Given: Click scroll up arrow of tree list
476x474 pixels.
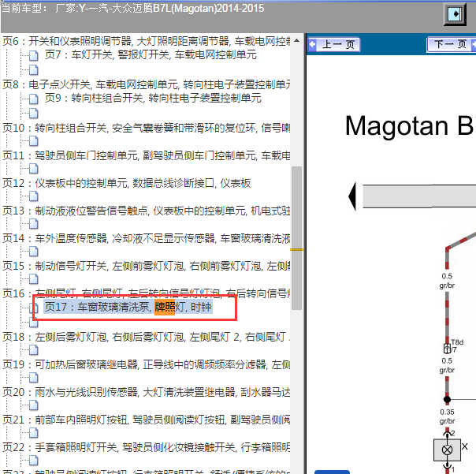Looking at the screenshot, I should (x=296, y=40).
